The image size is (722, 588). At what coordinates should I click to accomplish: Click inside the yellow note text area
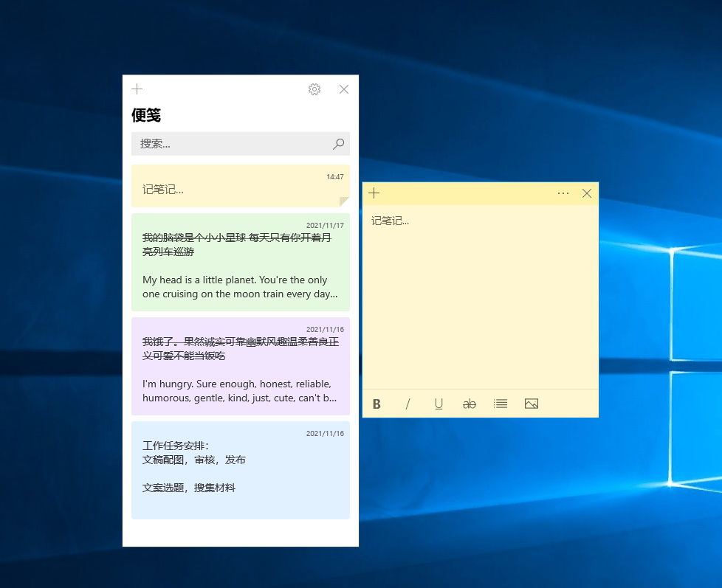tap(480, 295)
